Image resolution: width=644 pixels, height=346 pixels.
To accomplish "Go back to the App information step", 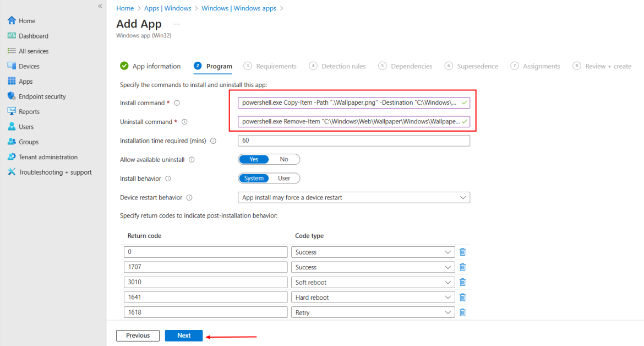I will [156, 66].
